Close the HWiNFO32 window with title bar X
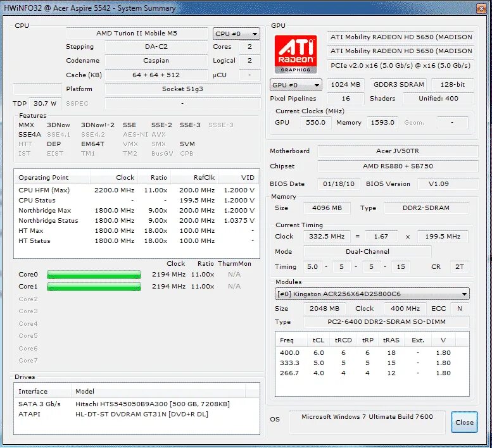The height and width of the screenshot is (448, 492). pos(481,8)
